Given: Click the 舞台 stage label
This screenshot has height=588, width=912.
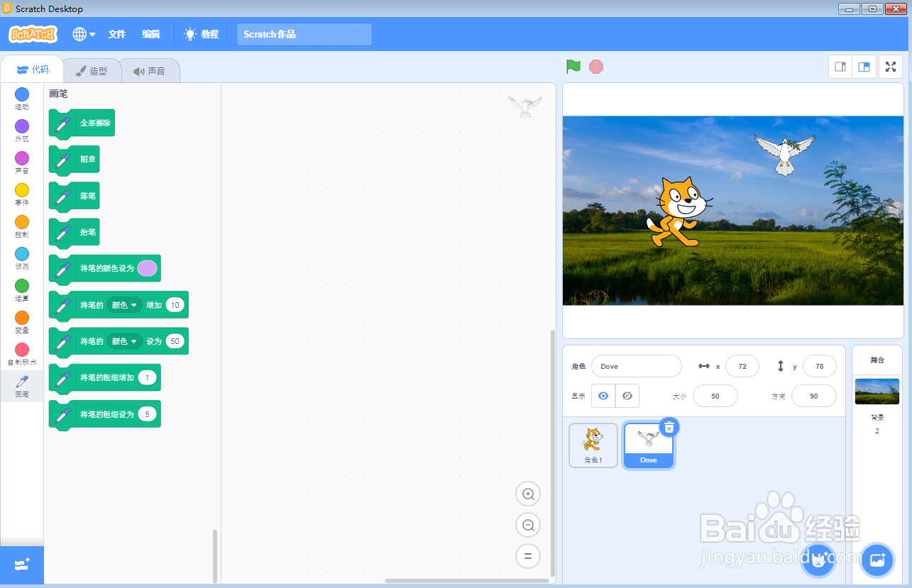Looking at the screenshot, I should (x=877, y=360).
